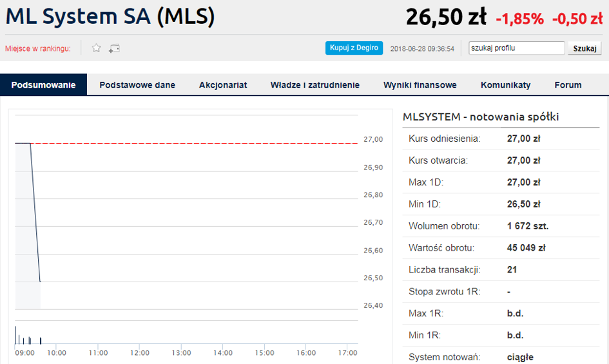
Task: Select the Stopa zwrotu 1R label
Action: [x=444, y=291]
